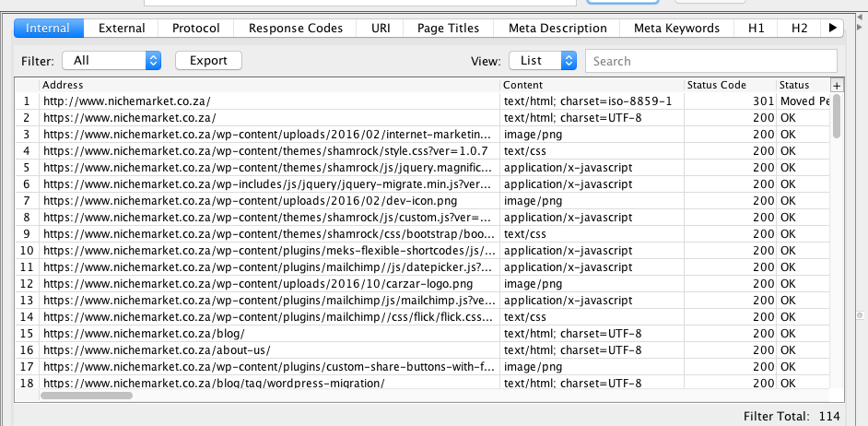868x426 pixels.
Task: Click row number 10
Action: (x=27, y=251)
